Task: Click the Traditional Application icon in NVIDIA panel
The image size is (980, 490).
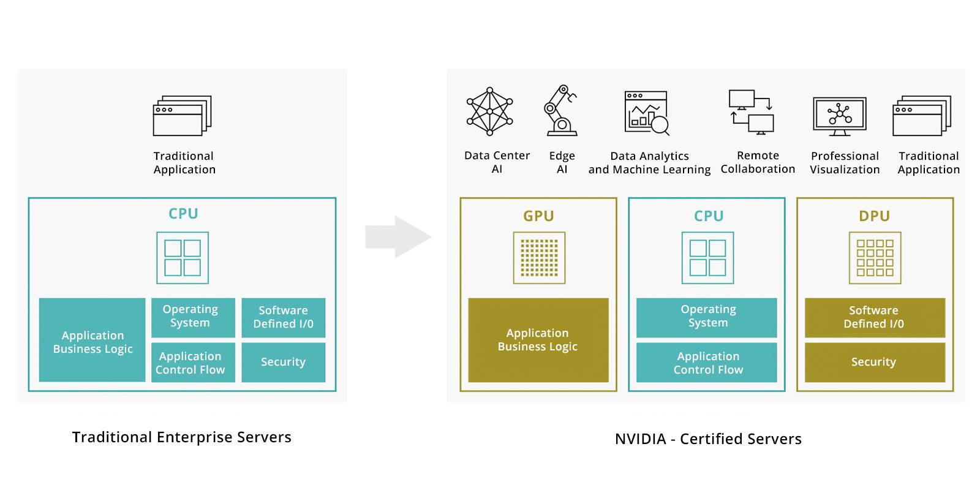Action: point(922,116)
